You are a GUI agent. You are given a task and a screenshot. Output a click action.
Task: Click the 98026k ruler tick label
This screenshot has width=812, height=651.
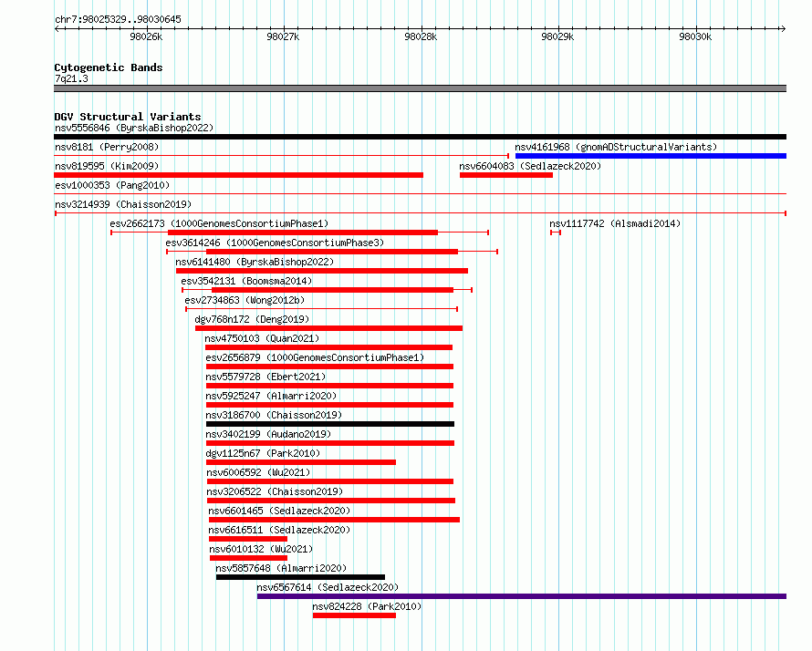click(146, 36)
